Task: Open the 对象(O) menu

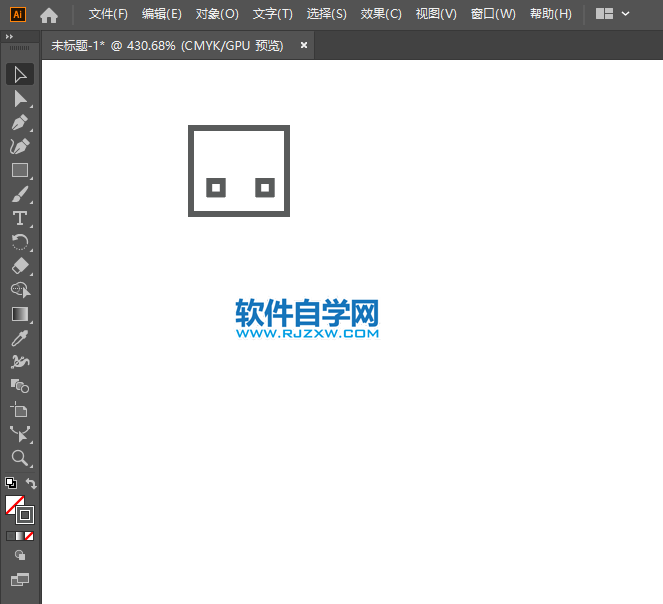Action: point(217,14)
